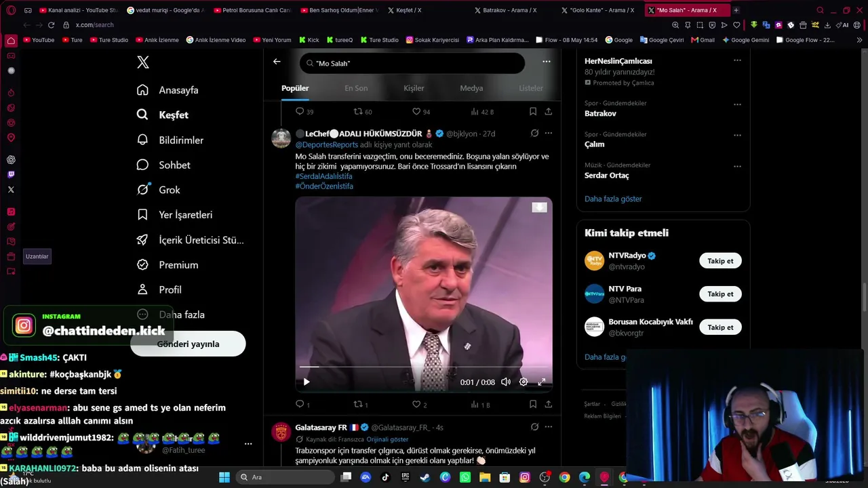
Task: View analytics showing 1 B views
Action: point(480,405)
